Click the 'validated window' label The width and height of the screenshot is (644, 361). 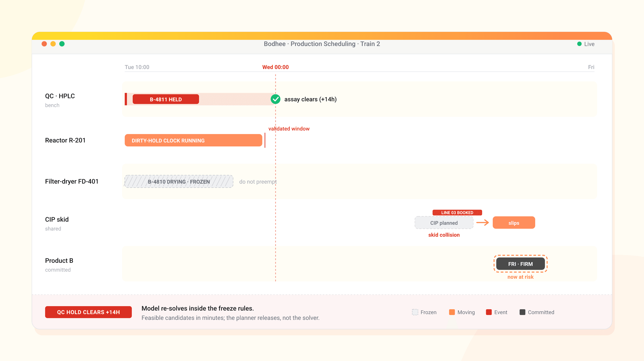pyautogui.click(x=289, y=129)
